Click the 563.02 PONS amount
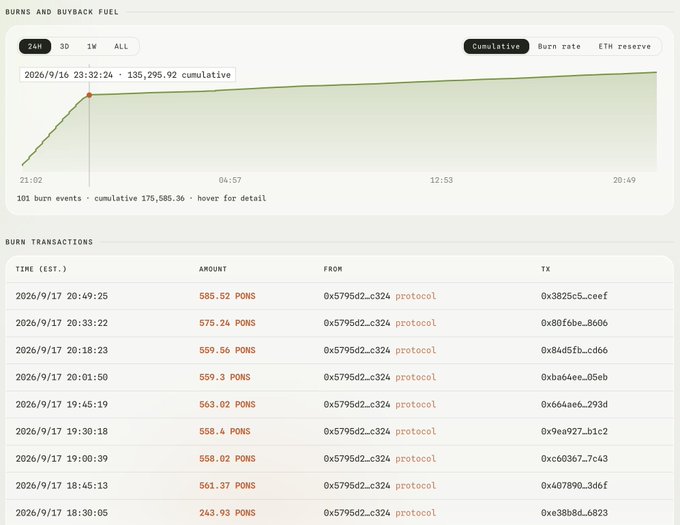Image resolution: width=680 pixels, height=525 pixels. [x=227, y=404]
